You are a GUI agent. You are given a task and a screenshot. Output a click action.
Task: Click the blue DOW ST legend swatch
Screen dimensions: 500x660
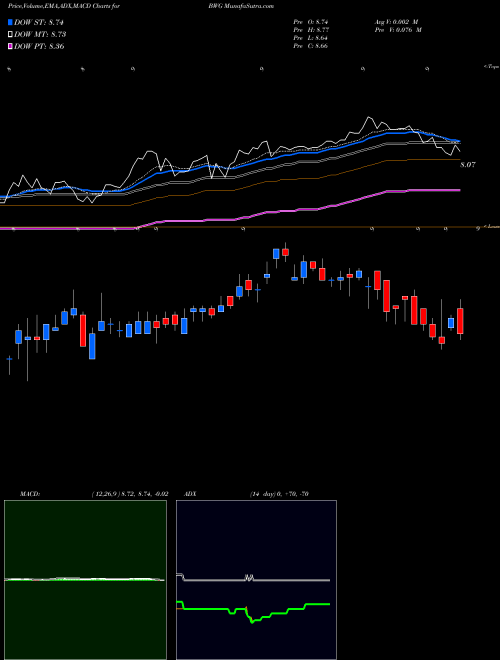pyautogui.click(x=10, y=22)
